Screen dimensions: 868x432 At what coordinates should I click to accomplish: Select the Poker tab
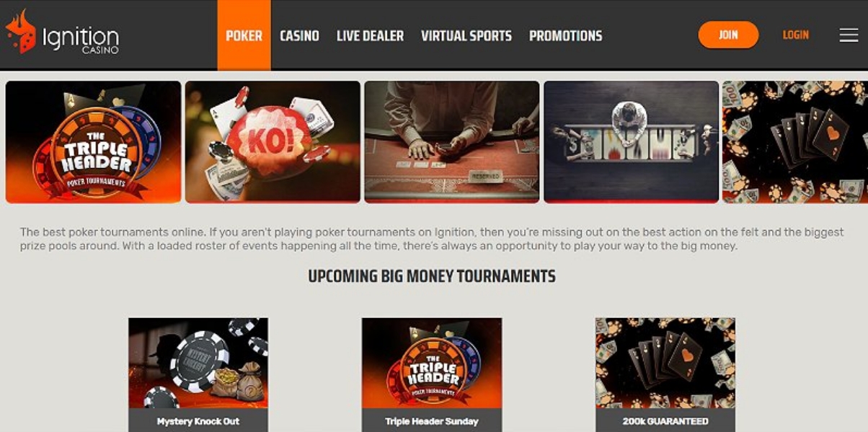pyautogui.click(x=244, y=35)
